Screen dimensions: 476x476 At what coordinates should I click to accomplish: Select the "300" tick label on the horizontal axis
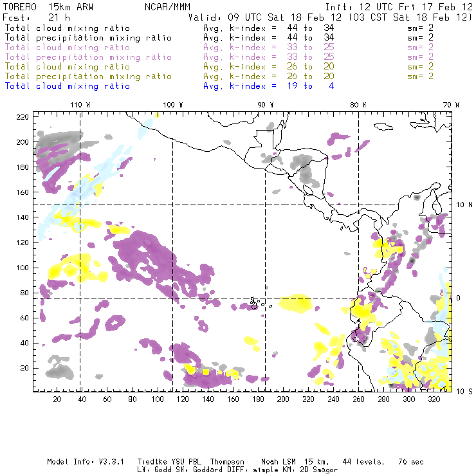[409, 399]
